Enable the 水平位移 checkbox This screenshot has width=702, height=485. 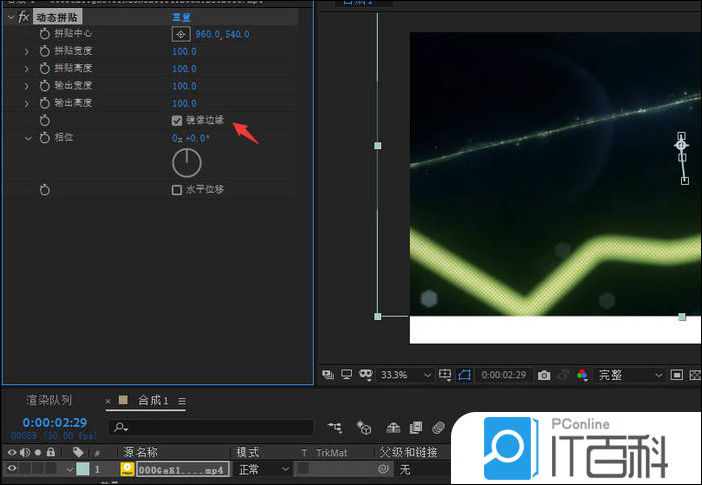coord(177,189)
